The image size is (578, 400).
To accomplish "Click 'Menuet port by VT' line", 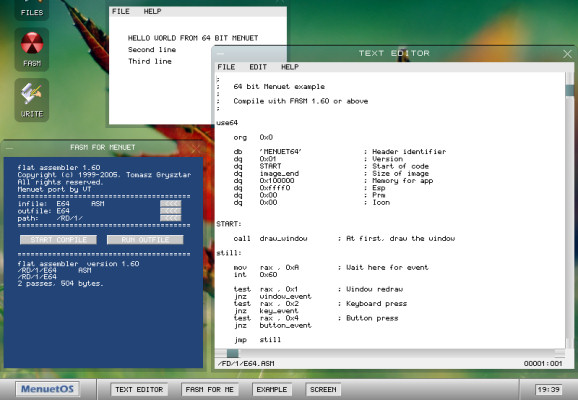I will (55, 189).
